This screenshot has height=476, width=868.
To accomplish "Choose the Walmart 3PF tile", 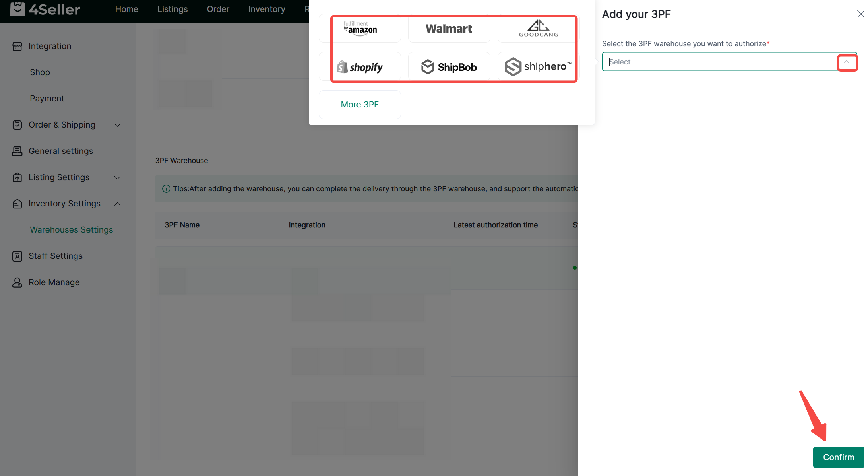I will [x=449, y=29].
